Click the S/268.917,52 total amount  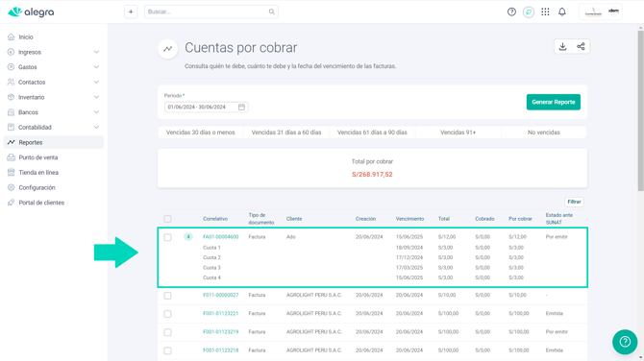point(372,175)
